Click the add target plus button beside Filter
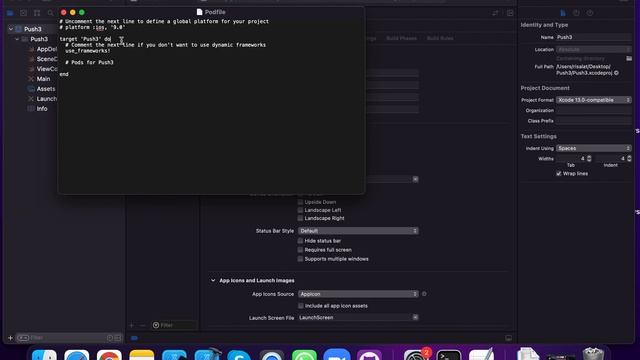The image size is (640, 360). (x=131, y=325)
